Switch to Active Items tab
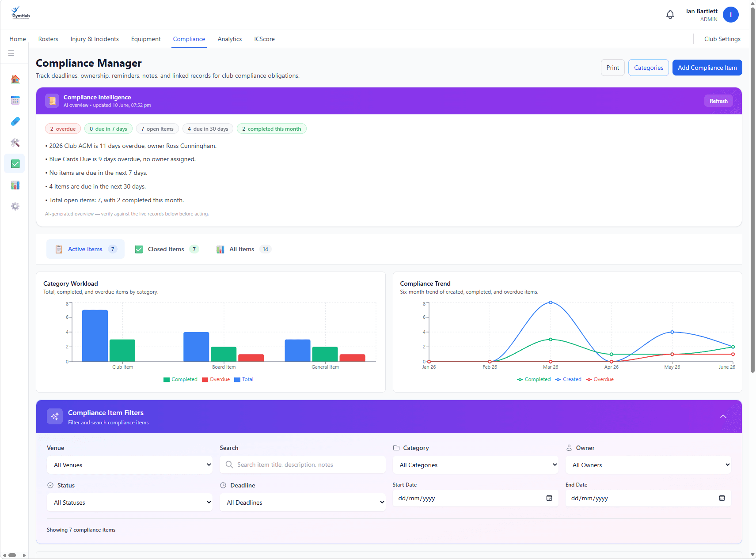This screenshot has width=756, height=559. 85,249
